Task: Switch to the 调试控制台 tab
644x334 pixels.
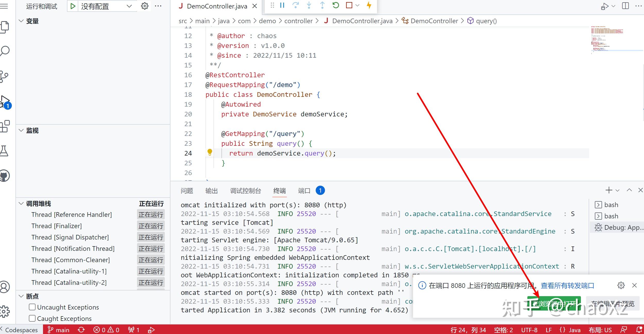Action: [245, 191]
